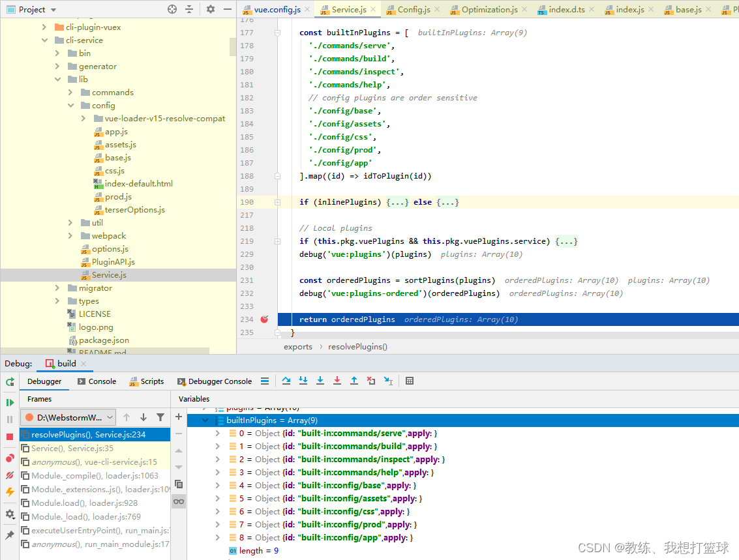
Task: Click Smart Step Into red arrow
Action: click(x=337, y=381)
